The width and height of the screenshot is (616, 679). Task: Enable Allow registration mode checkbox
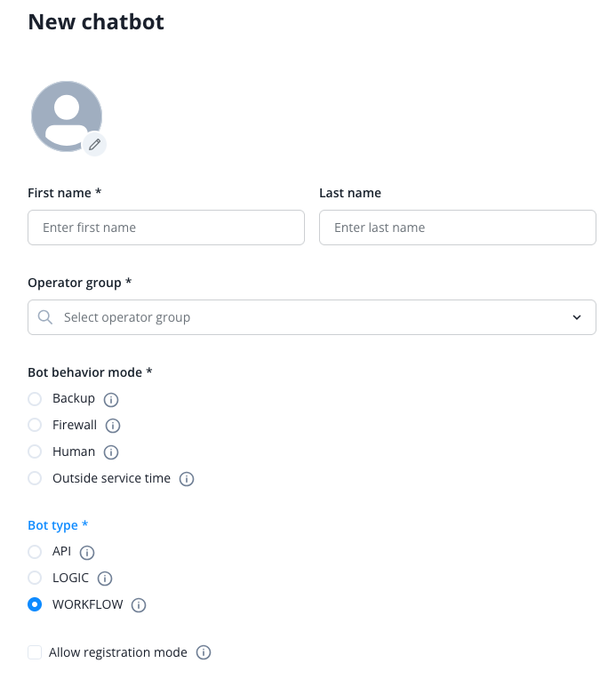pyautogui.click(x=35, y=652)
